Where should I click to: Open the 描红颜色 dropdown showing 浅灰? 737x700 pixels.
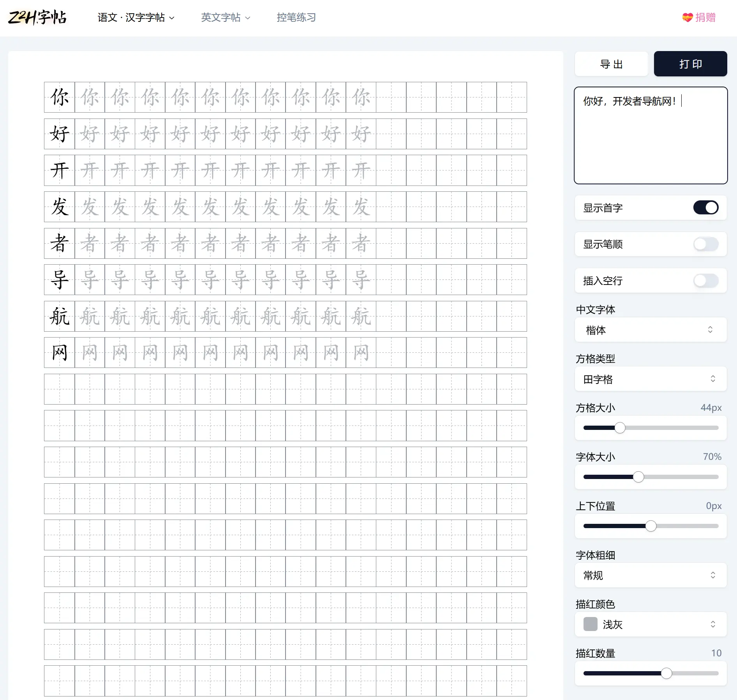650,625
